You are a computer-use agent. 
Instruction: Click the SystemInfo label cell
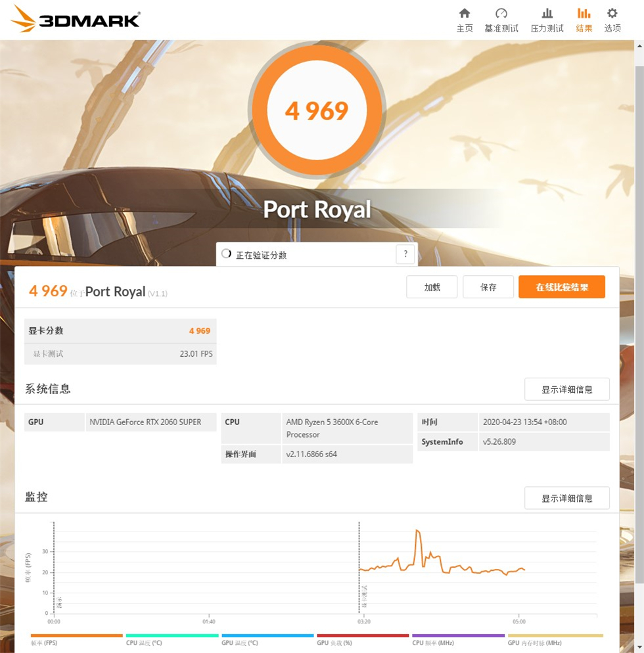coord(448,441)
